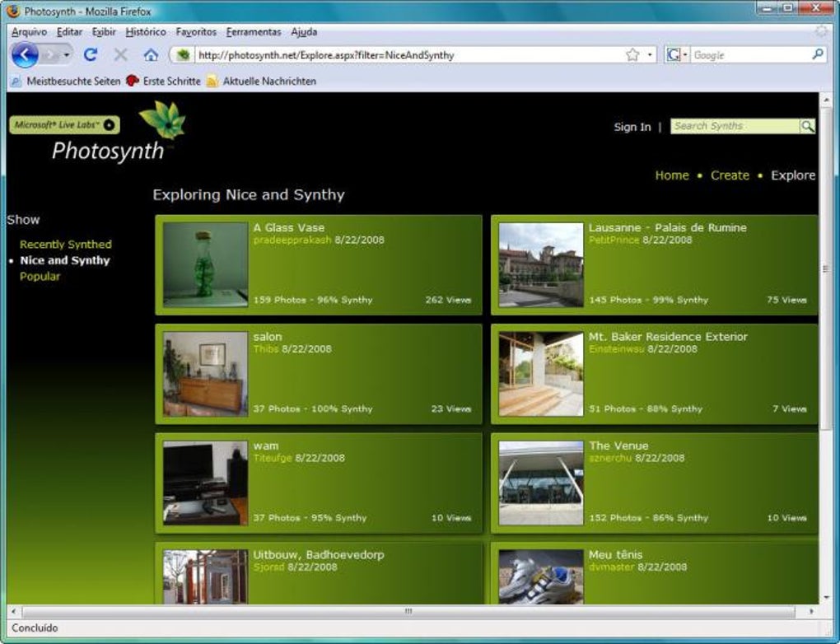The height and width of the screenshot is (644, 840).
Task: Focus the Google search box
Action: tap(750, 54)
